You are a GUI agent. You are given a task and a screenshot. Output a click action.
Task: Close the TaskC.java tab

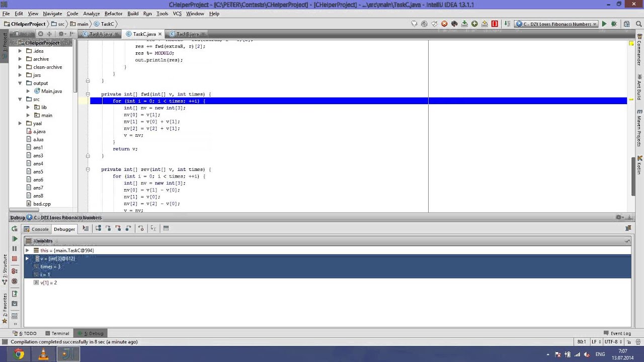pos(159,34)
